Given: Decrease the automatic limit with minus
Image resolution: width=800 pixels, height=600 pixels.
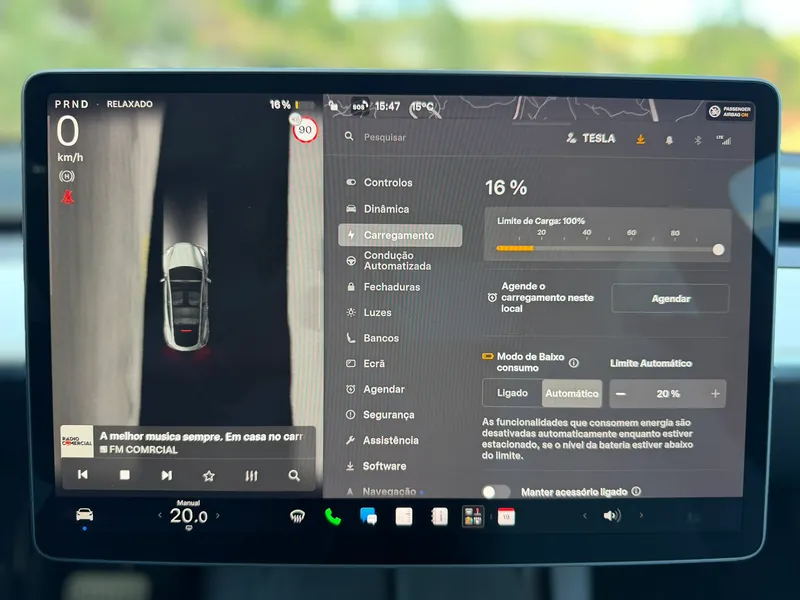Looking at the screenshot, I should 620,393.
